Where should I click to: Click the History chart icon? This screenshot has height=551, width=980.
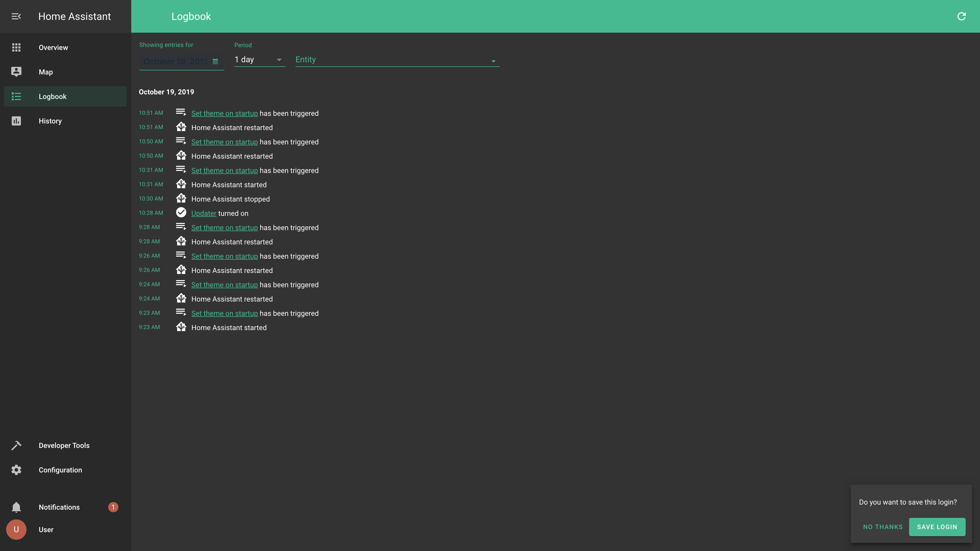(x=16, y=121)
